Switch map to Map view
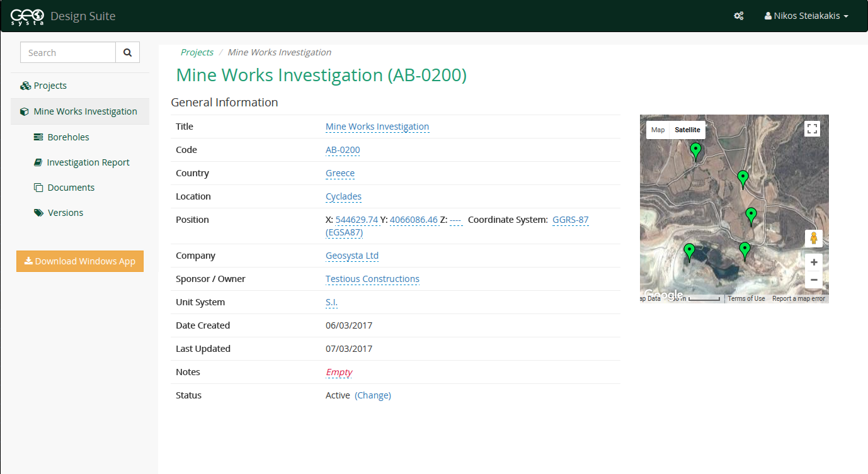This screenshot has width=868, height=474. [x=658, y=130]
